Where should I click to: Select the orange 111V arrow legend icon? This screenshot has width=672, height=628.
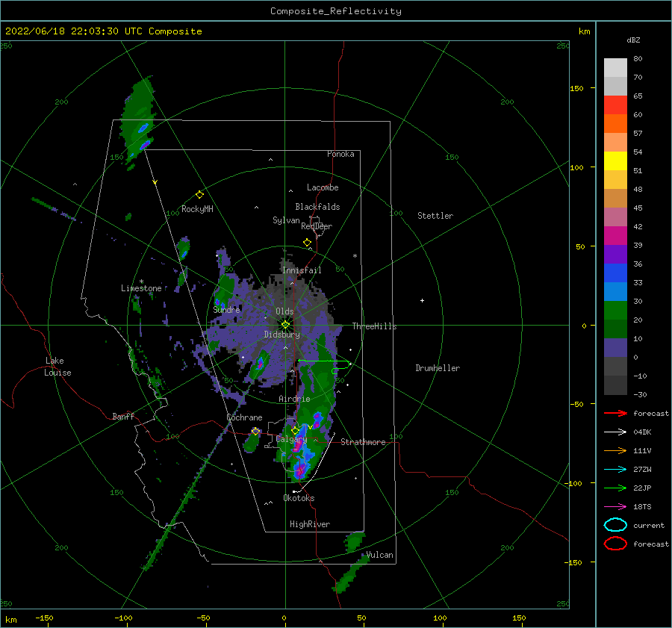coord(615,450)
